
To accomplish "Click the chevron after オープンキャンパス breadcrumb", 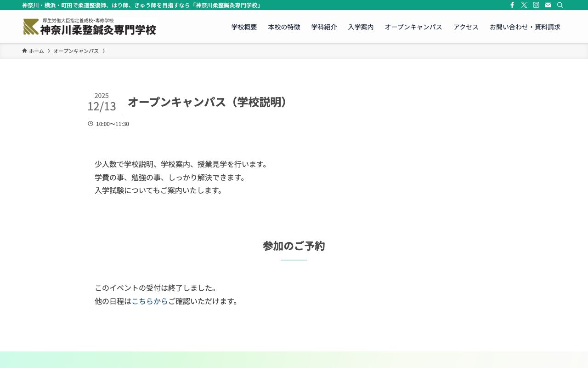I will (104, 51).
